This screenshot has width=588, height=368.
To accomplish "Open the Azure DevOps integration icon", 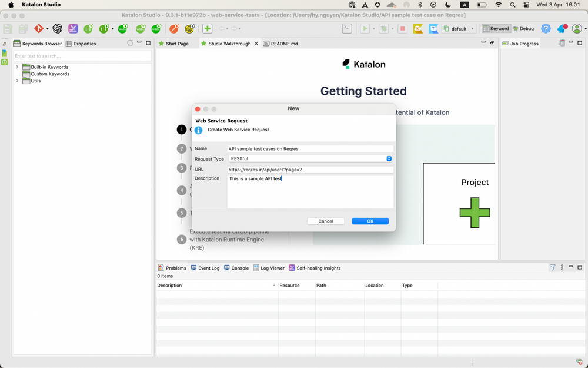I will pos(433,28).
